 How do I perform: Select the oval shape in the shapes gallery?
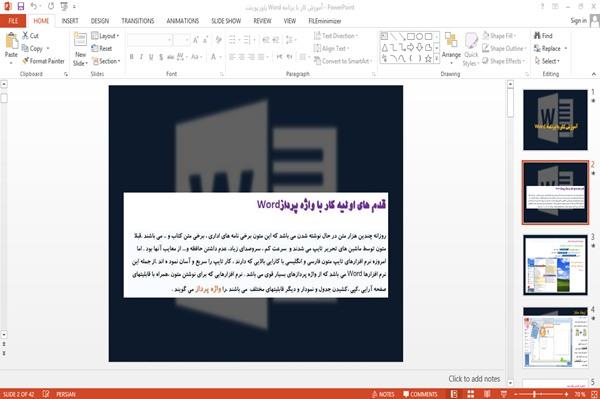(x=419, y=37)
